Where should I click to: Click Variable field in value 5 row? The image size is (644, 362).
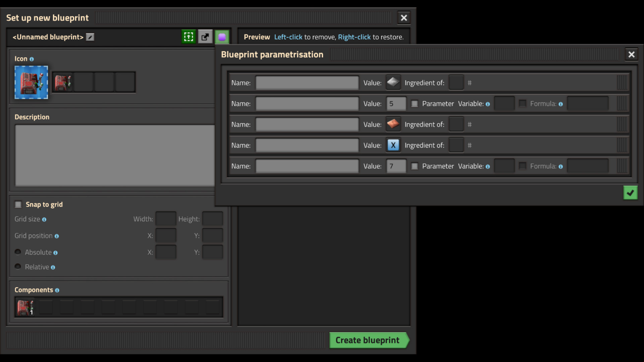504,103
